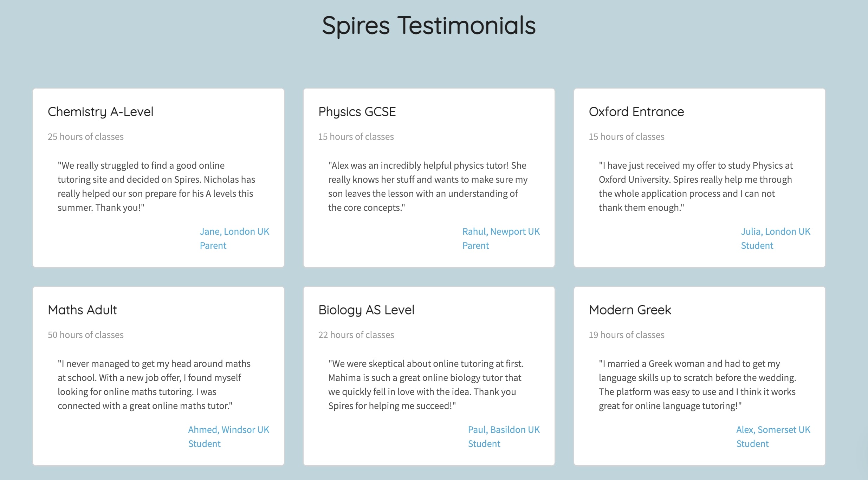Open the Rahul, Newport UK link

(x=501, y=232)
